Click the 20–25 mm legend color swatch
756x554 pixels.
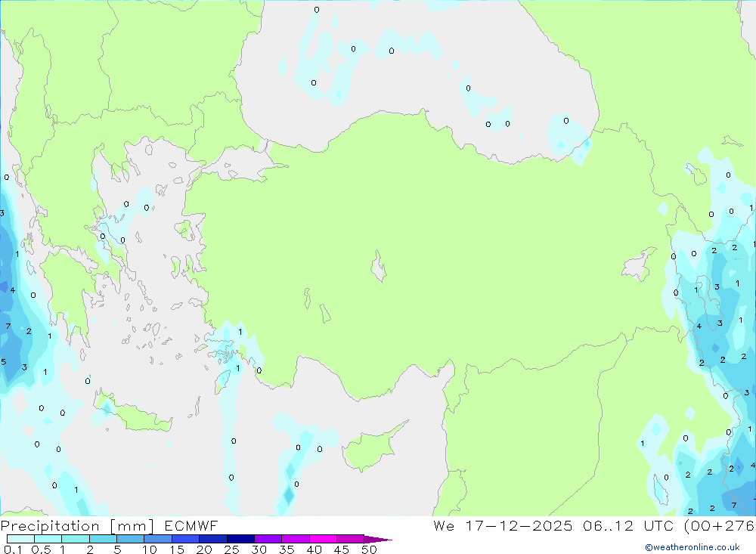coord(213,539)
